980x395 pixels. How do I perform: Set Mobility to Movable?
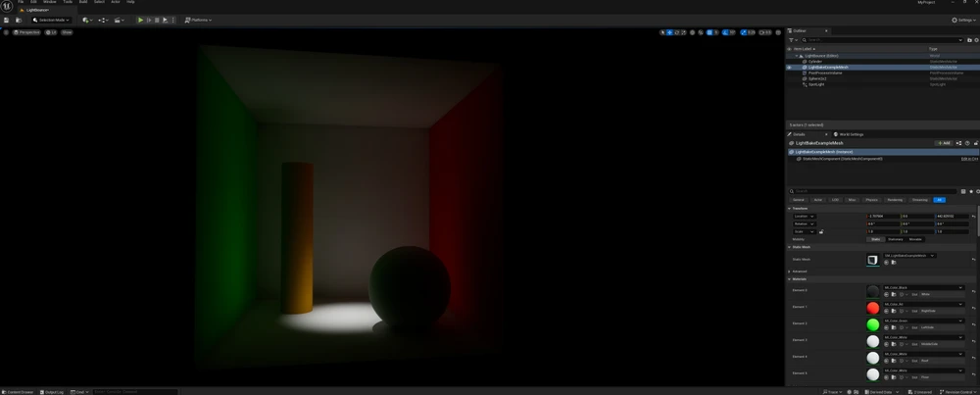coord(915,239)
